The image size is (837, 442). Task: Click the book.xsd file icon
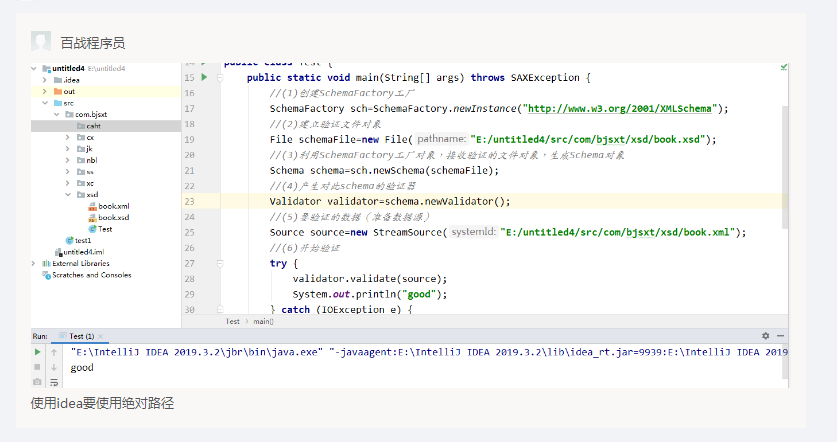pos(92,217)
